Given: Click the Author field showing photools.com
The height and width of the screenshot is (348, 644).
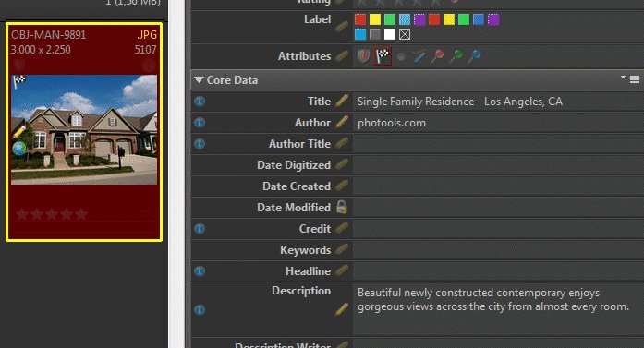Looking at the screenshot, I should 498,122.
